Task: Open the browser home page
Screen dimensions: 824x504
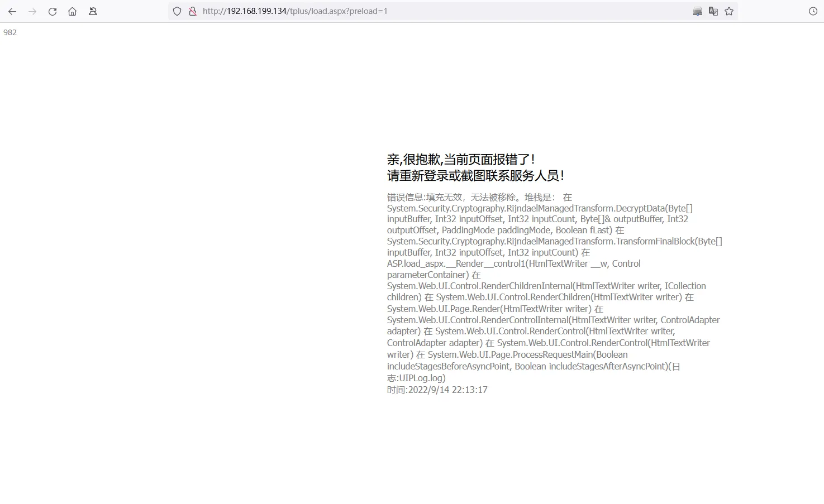Action: coord(72,11)
